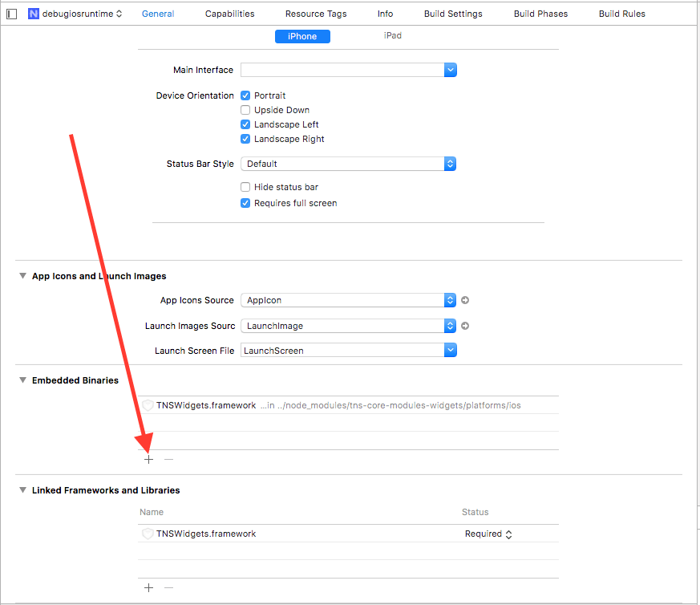
Task: Uncheck the Portrait orientation checkbox
Action: click(x=245, y=95)
